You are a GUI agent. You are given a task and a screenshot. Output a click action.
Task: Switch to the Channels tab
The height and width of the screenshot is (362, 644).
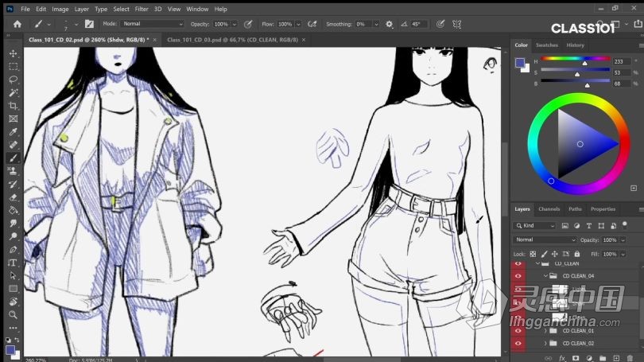click(x=549, y=209)
